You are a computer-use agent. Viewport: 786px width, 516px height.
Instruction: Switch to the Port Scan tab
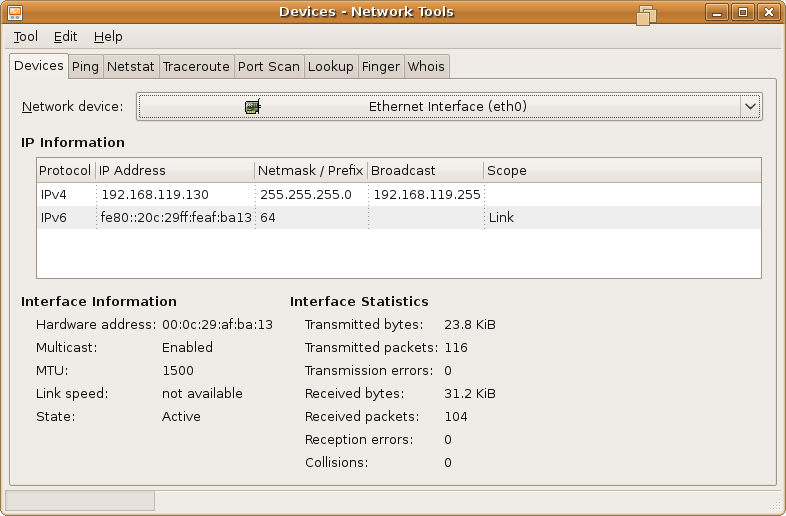[x=269, y=67]
